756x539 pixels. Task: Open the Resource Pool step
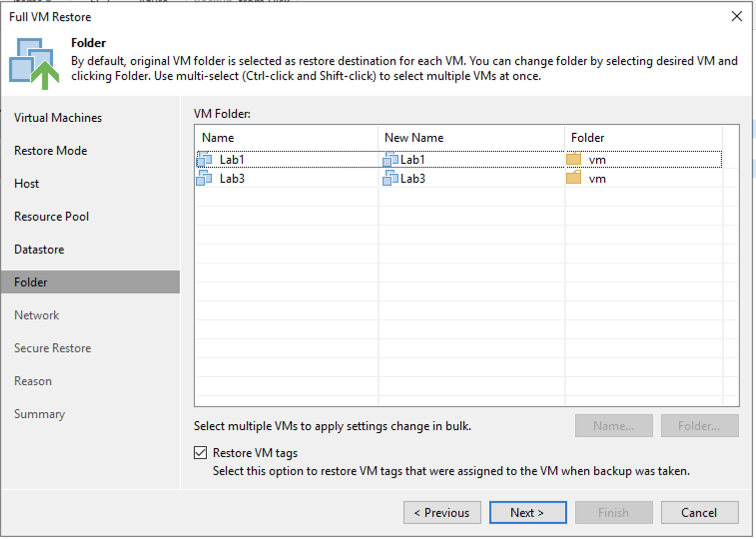(x=51, y=217)
